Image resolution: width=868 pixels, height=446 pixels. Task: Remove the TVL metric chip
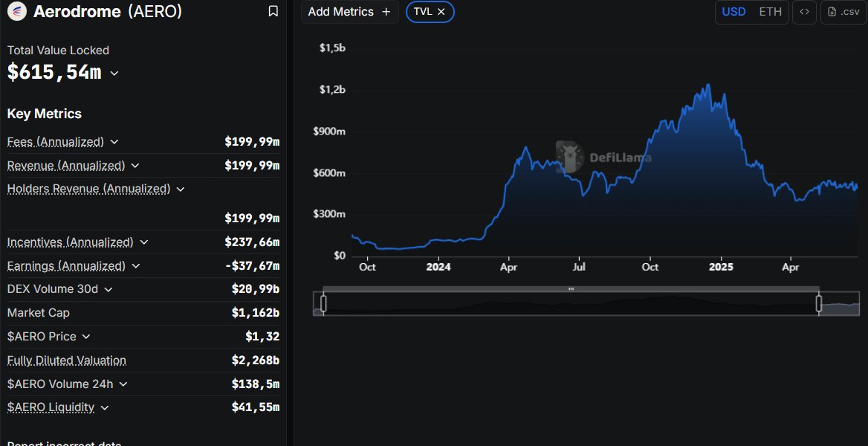point(441,12)
